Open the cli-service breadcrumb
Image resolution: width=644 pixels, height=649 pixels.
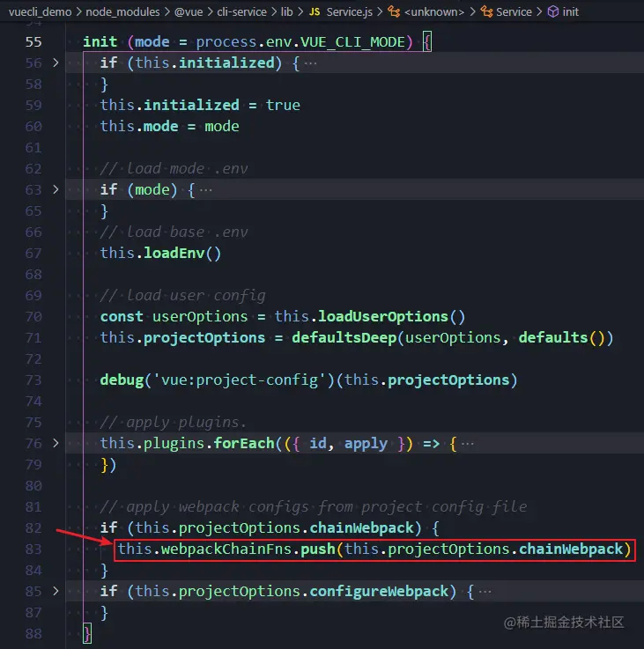(242, 12)
